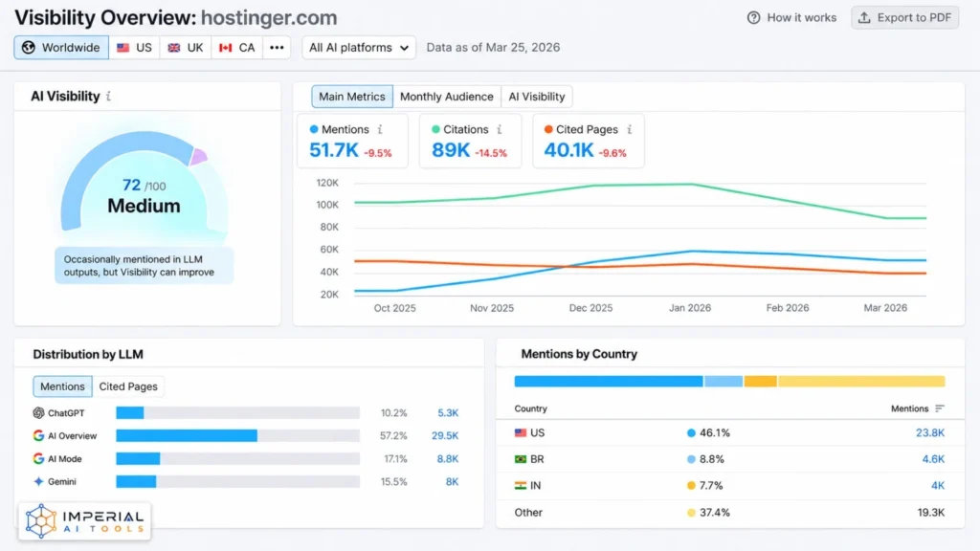Image resolution: width=980 pixels, height=551 pixels.
Task: Click the Citations 89K metric card
Action: click(x=470, y=142)
